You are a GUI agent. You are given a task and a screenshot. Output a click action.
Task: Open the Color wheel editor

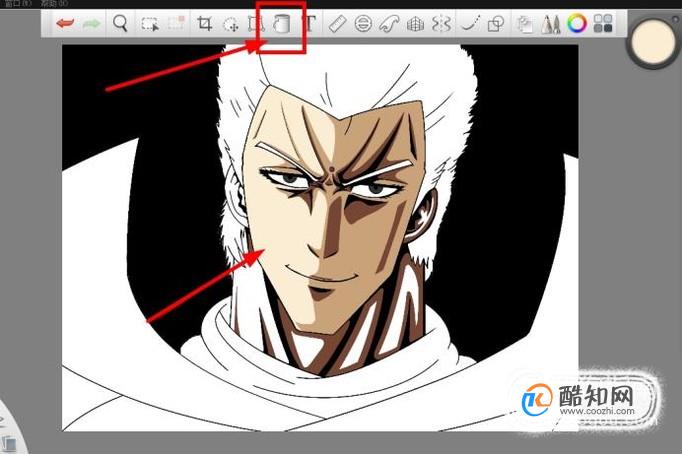[x=577, y=23]
